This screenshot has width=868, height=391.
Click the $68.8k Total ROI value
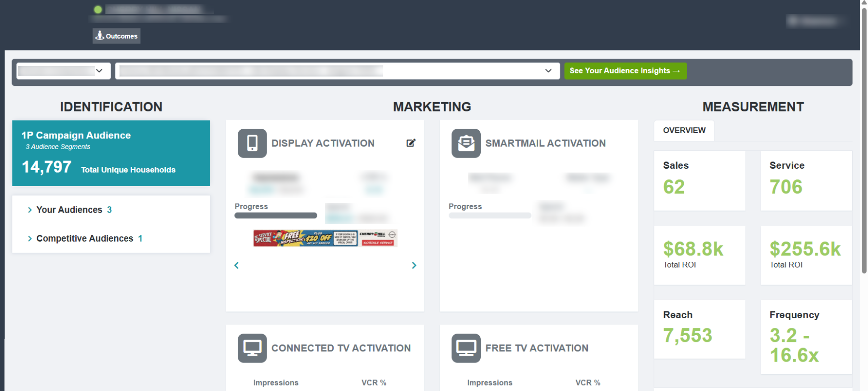(x=693, y=249)
